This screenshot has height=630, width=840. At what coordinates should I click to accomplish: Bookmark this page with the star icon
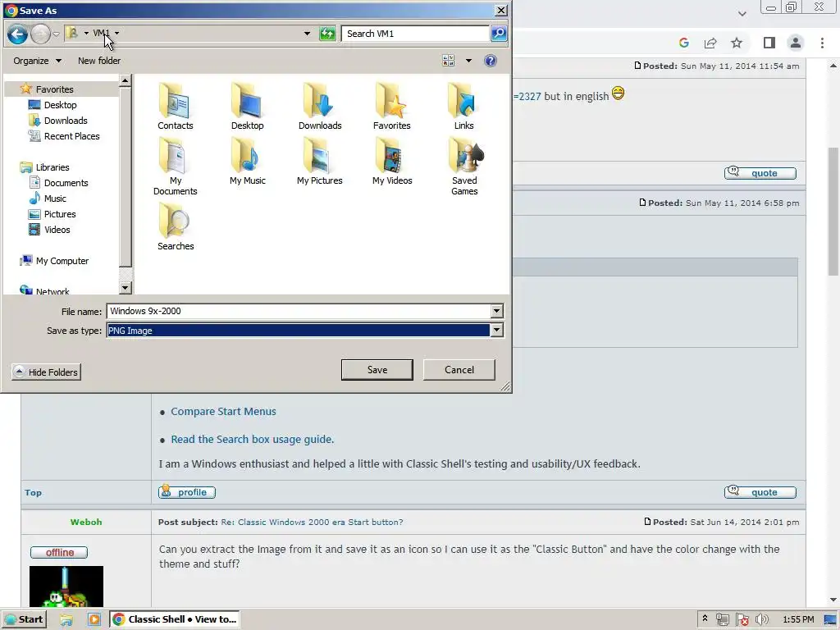pos(737,43)
